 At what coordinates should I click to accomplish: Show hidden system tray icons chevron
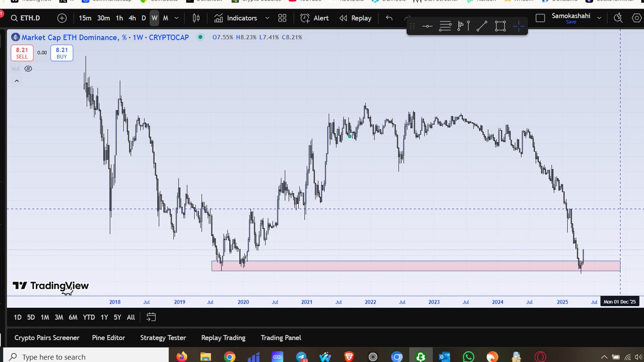605,357
